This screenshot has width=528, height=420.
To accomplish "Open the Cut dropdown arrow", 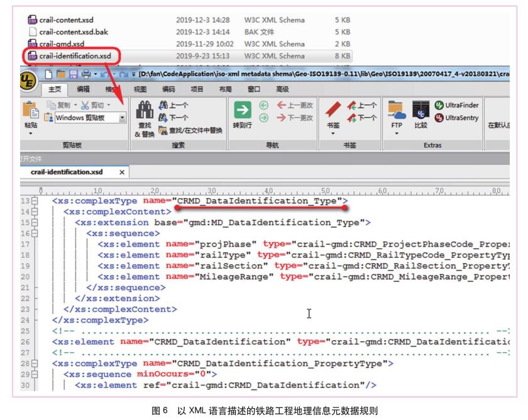I will tap(108, 105).
